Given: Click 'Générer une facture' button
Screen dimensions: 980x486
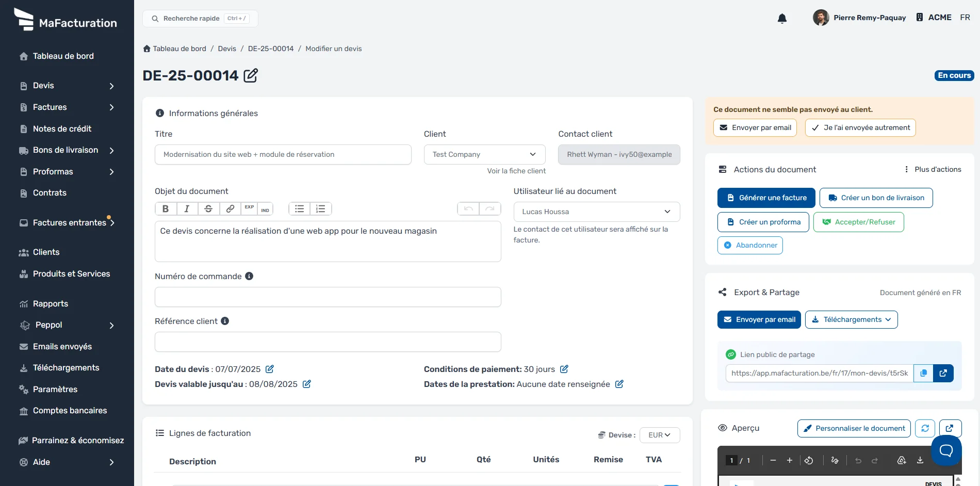Looking at the screenshot, I should coord(766,198).
